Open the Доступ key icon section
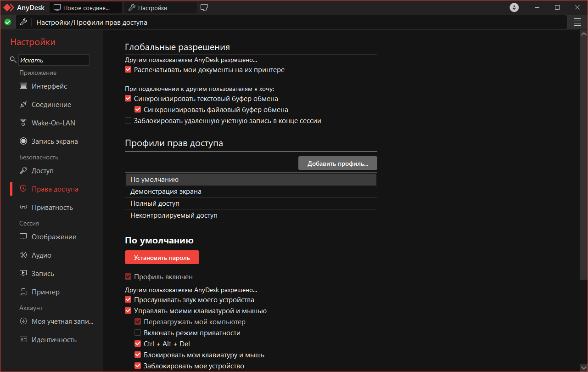 [23, 171]
